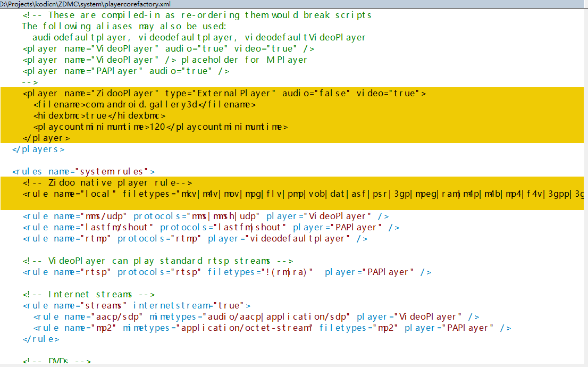Click the PAPlayer audio="true" commented line
This screenshot has height=367, width=588.
126,71
